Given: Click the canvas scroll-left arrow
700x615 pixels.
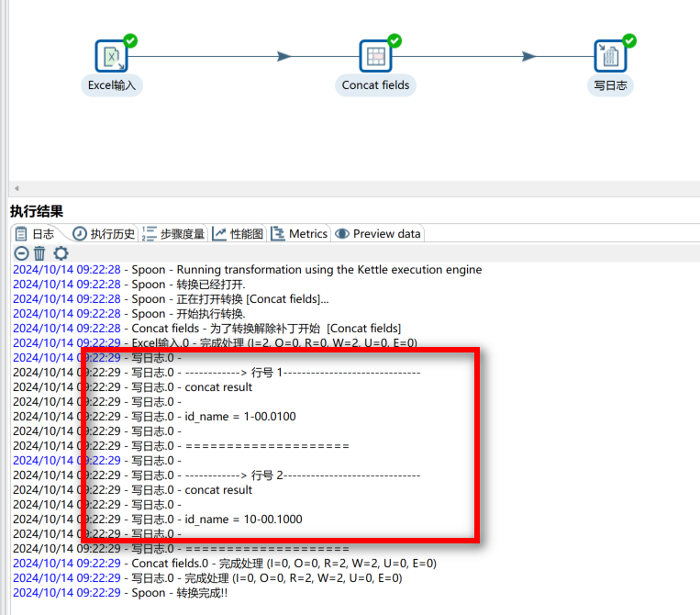Looking at the screenshot, I should click(x=15, y=187).
